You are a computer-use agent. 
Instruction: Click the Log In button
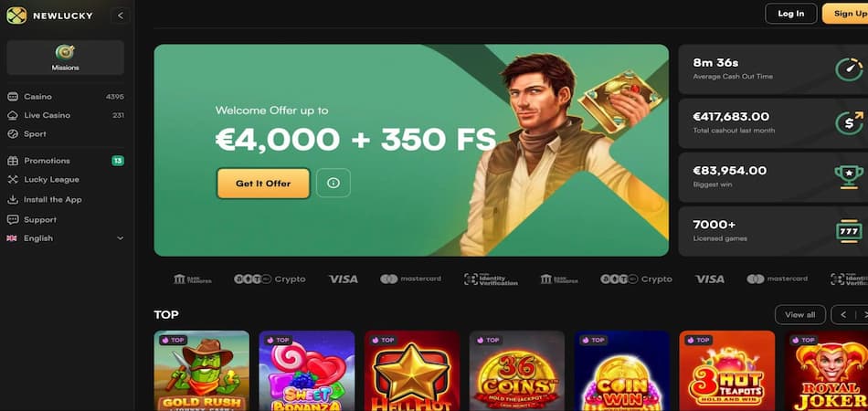(x=790, y=14)
